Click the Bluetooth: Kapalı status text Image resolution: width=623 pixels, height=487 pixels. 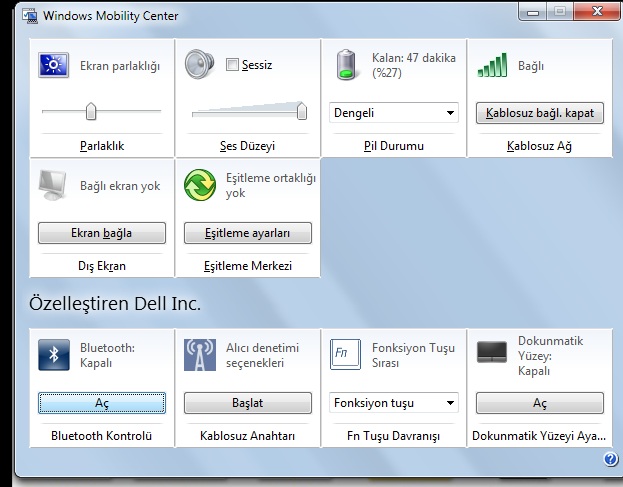tap(107, 355)
